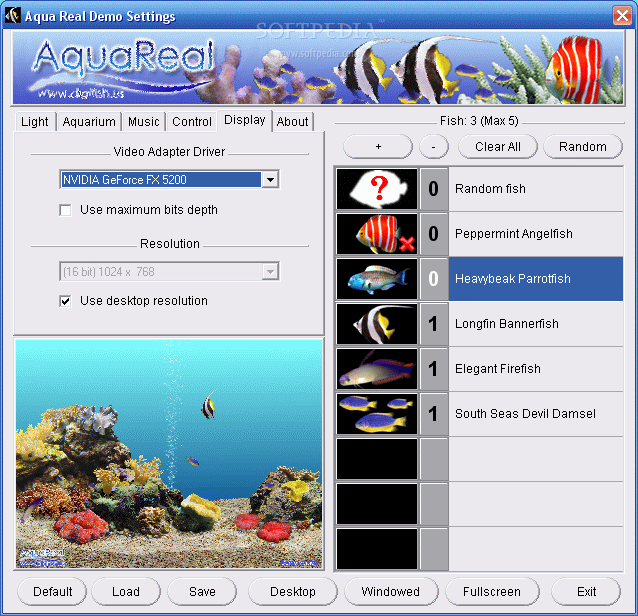Click the Save button
This screenshot has width=638, height=616.
[202, 592]
